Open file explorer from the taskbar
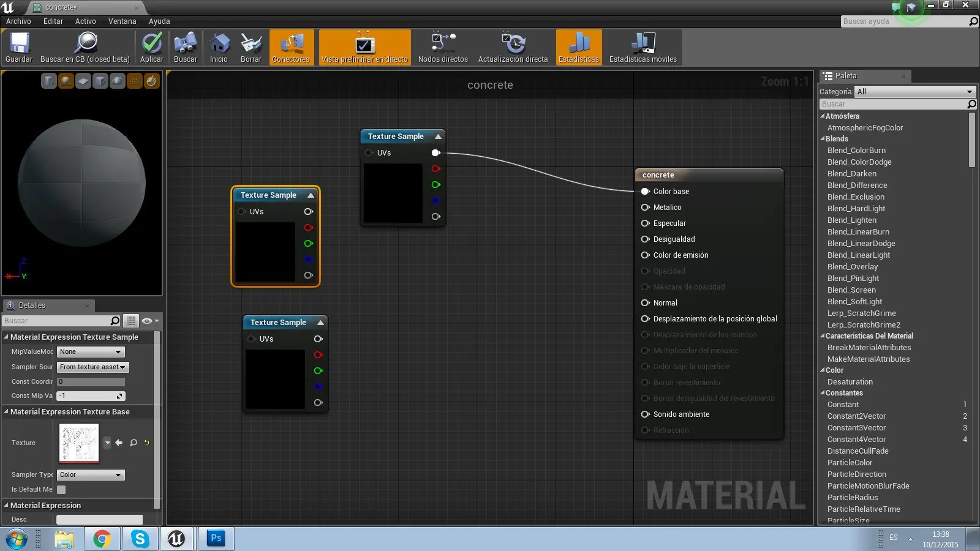The width and height of the screenshot is (980, 551). [x=64, y=539]
